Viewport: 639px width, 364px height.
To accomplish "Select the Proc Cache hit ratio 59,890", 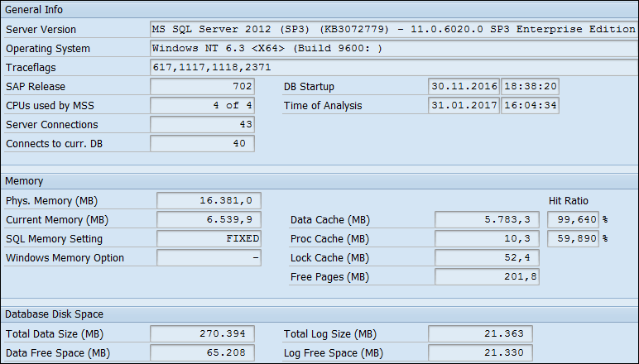I will pyautogui.click(x=573, y=238).
